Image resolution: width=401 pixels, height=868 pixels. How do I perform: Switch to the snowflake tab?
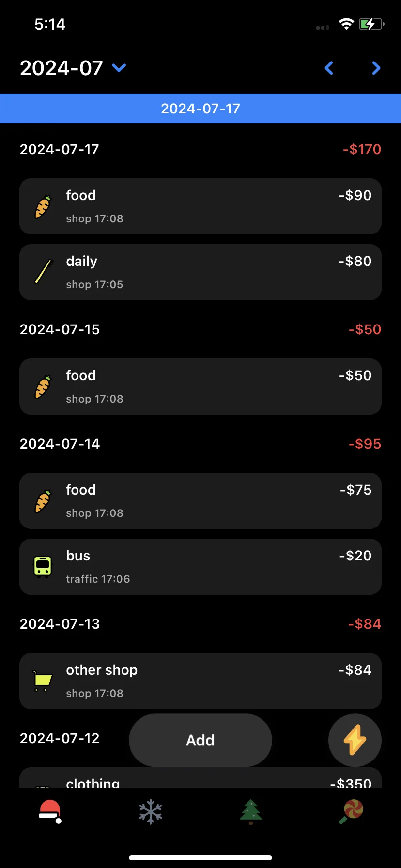point(151,811)
